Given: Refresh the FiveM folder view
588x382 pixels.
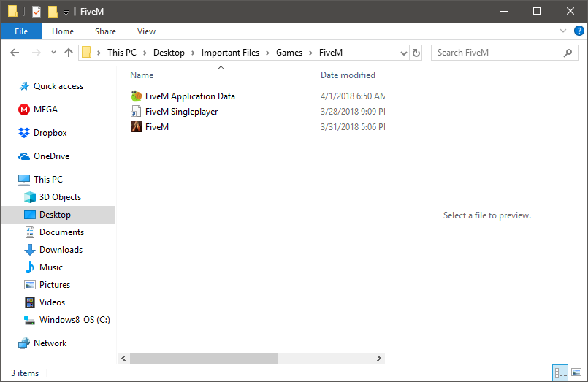Looking at the screenshot, I should click(x=416, y=53).
